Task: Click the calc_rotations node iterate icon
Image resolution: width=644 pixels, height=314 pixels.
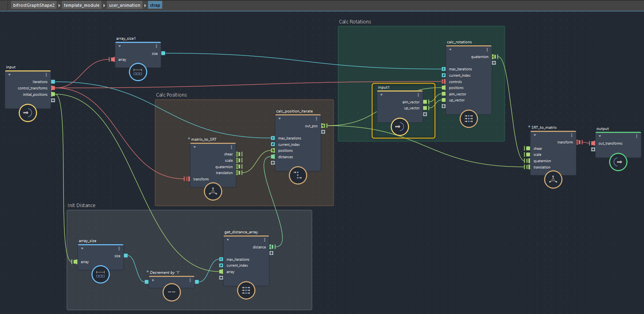Action: 469,118
